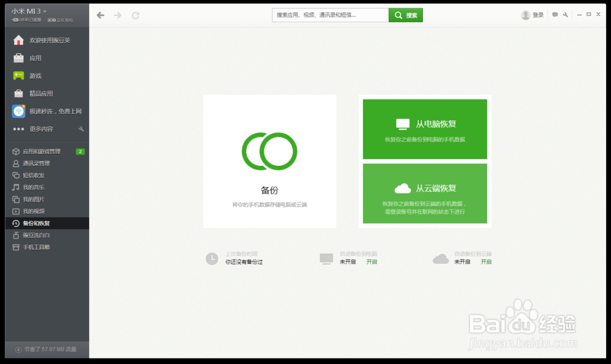Minimize the 豌豆荚 window
The height and width of the screenshot is (364, 611).
[x=579, y=15]
